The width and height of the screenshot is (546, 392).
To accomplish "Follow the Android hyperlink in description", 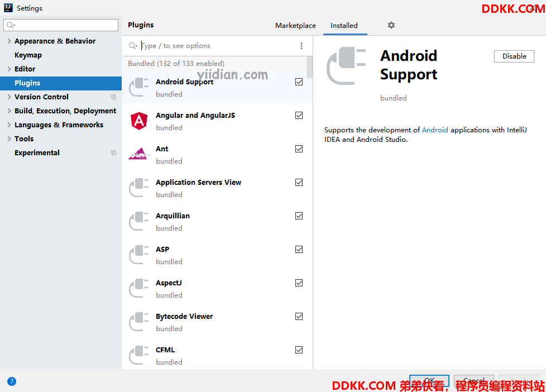I will pos(435,130).
